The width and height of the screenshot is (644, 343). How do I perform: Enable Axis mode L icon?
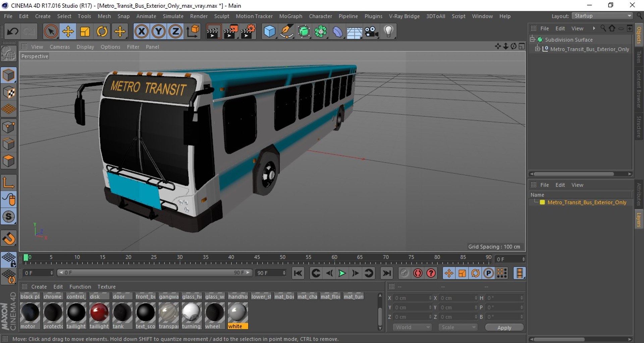pyautogui.click(x=9, y=183)
